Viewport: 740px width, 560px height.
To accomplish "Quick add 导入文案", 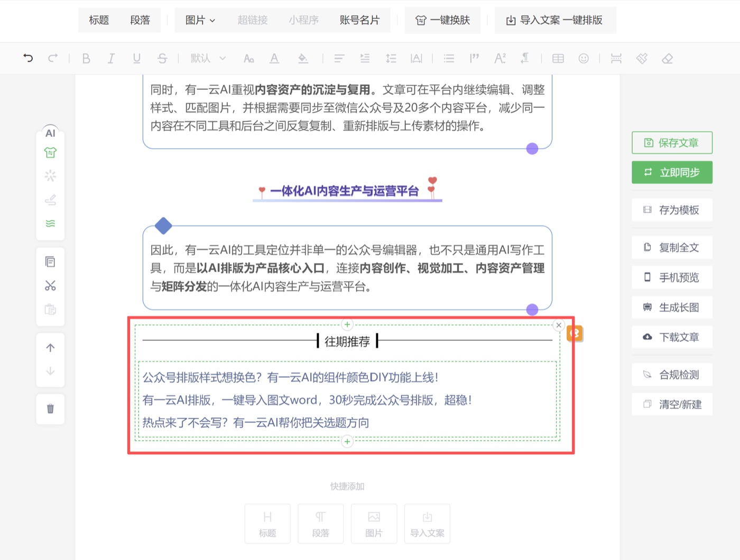I will 427,524.
